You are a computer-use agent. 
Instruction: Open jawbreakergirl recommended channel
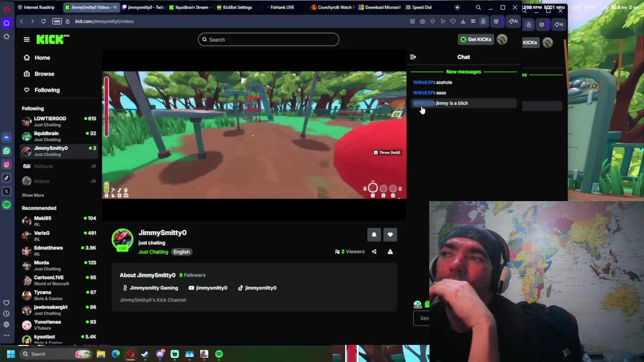(59, 310)
